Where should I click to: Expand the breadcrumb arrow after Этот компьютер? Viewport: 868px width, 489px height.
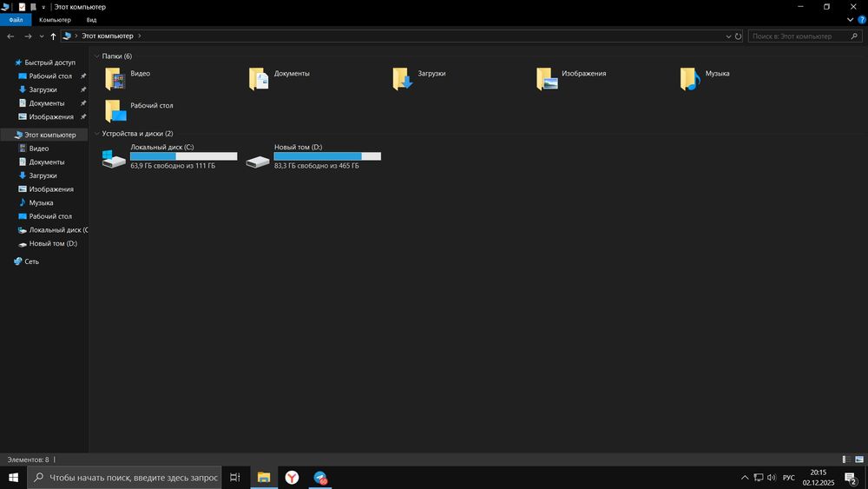[x=140, y=36]
